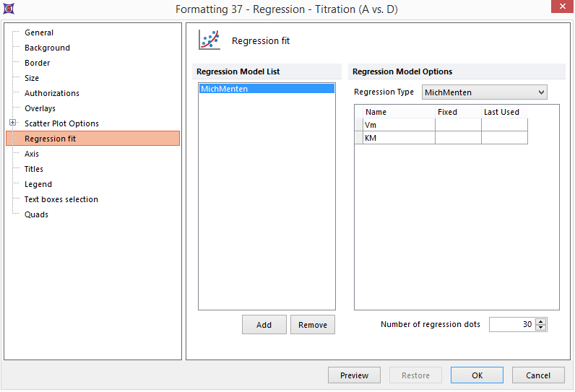575x392 pixels.
Task: Click the regression dots number field
Action: [511, 325]
